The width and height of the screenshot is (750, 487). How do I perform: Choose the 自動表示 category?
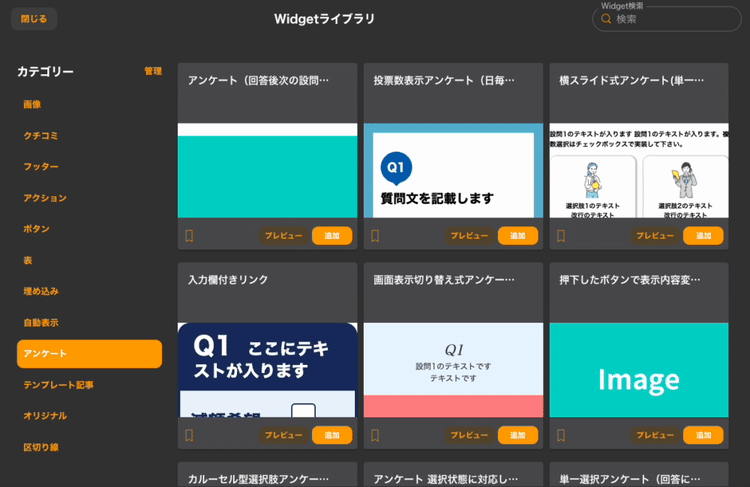tap(41, 322)
